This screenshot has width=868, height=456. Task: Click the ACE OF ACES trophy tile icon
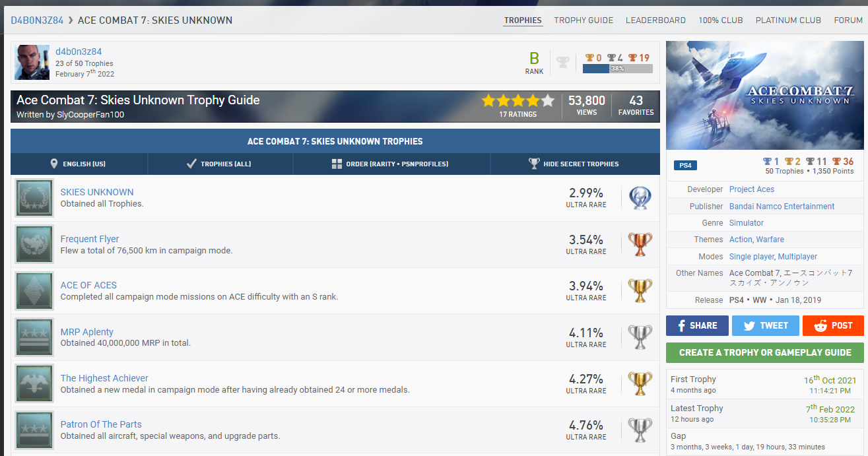click(34, 291)
